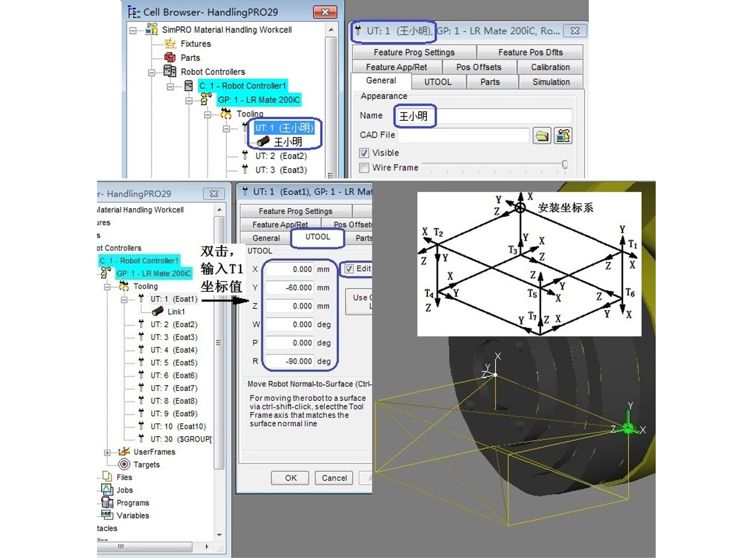Click the tool icon beside UT: 3 in the upper tree
Viewport: 747px width, 560px height.
pos(245,170)
